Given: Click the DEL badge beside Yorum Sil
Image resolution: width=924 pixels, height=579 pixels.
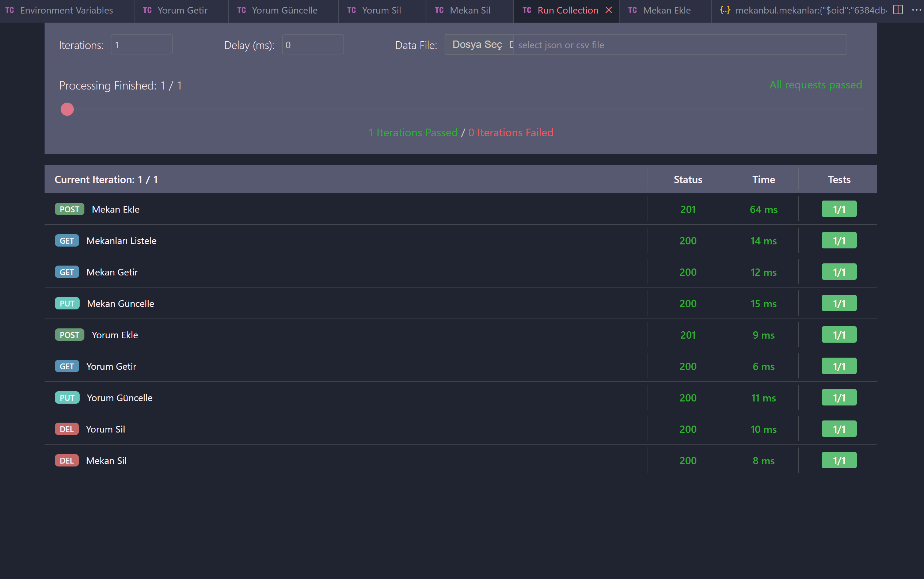Looking at the screenshot, I should [x=66, y=429].
